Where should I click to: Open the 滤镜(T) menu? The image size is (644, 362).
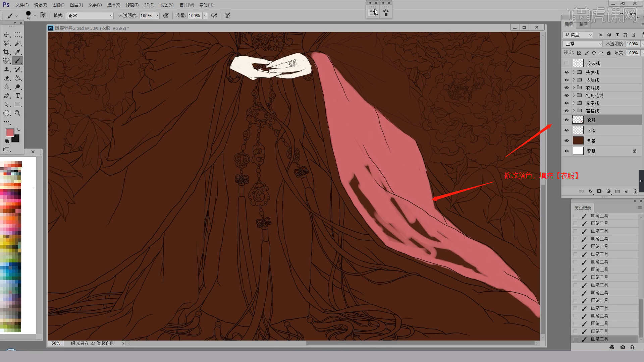click(132, 5)
